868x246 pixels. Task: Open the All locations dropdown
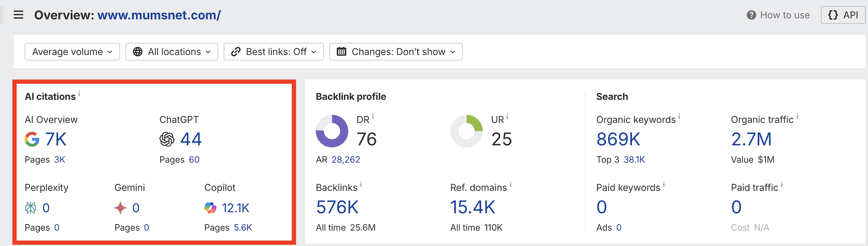[172, 52]
